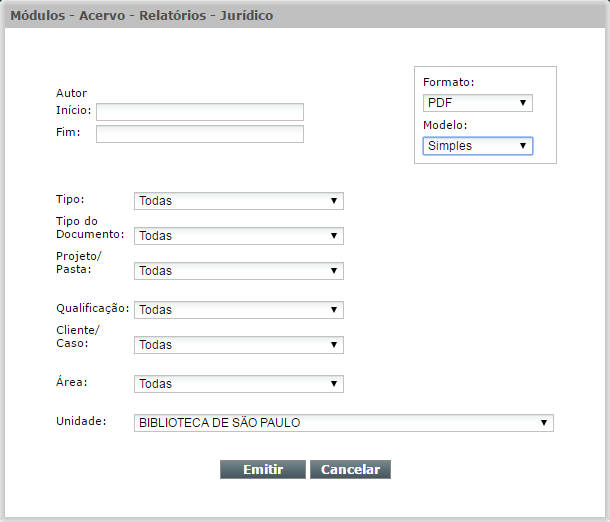Click the Autor Início input field
Image resolution: width=610 pixels, height=522 pixels.
[x=200, y=112]
